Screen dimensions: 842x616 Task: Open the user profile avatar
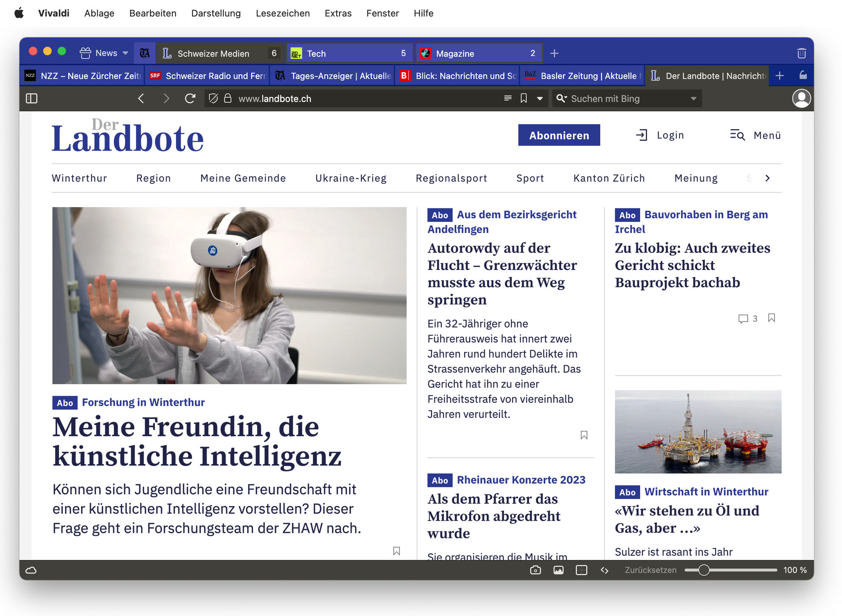click(801, 99)
